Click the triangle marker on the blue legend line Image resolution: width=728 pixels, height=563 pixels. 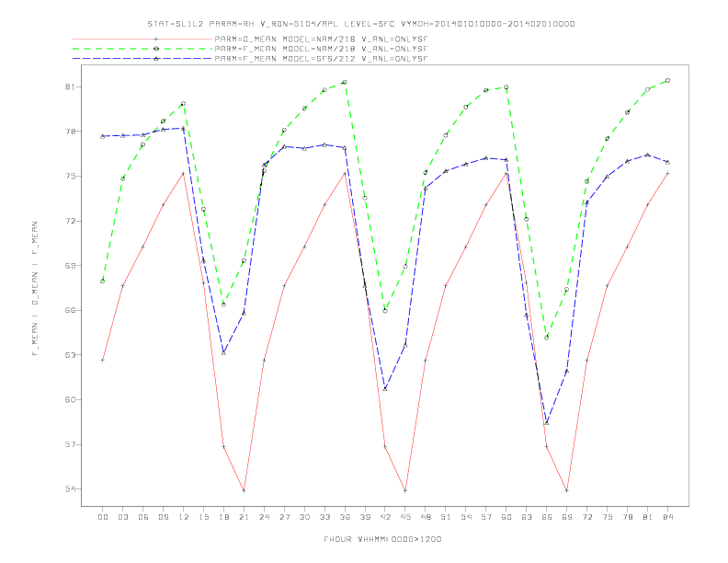pos(156,59)
